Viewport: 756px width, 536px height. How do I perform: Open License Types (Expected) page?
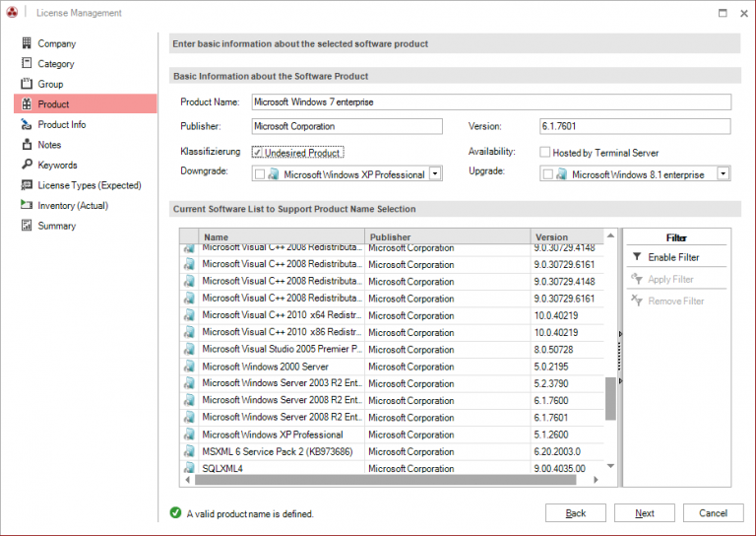pyautogui.click(x=89, y=185)
